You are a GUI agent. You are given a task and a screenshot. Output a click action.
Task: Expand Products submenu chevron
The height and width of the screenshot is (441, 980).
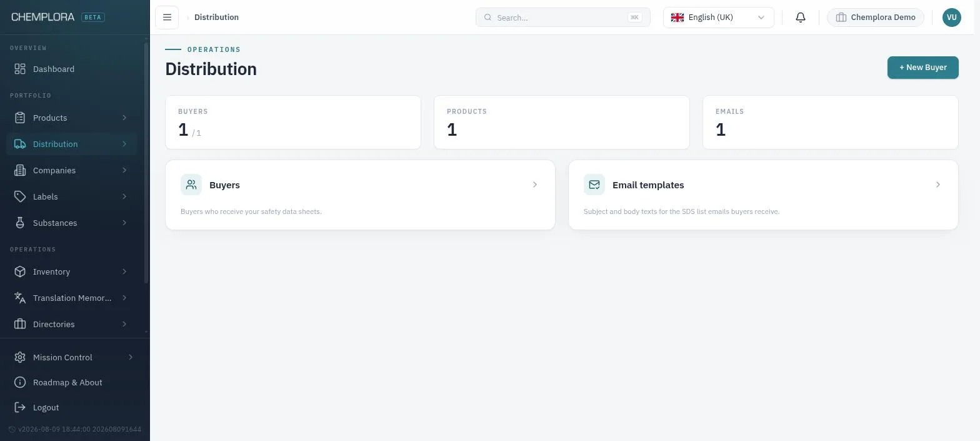(x=124, y=118)
